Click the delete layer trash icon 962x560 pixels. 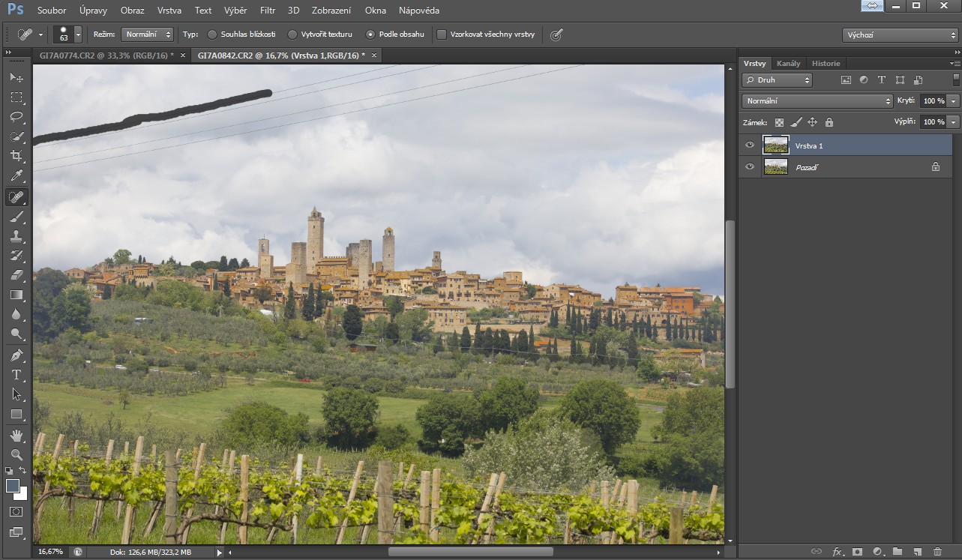(937, 552)
